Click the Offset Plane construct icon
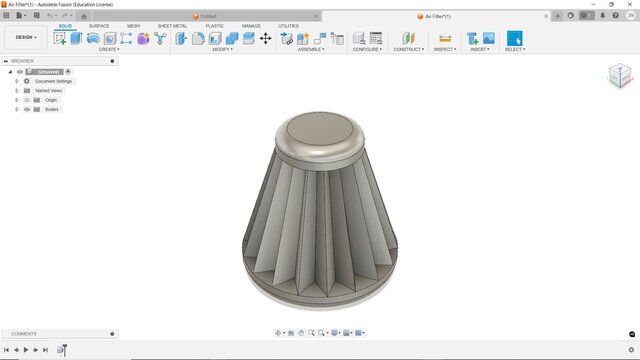Image resolution: width=640 pixels, height=360 pixels. tap(408, 39)
